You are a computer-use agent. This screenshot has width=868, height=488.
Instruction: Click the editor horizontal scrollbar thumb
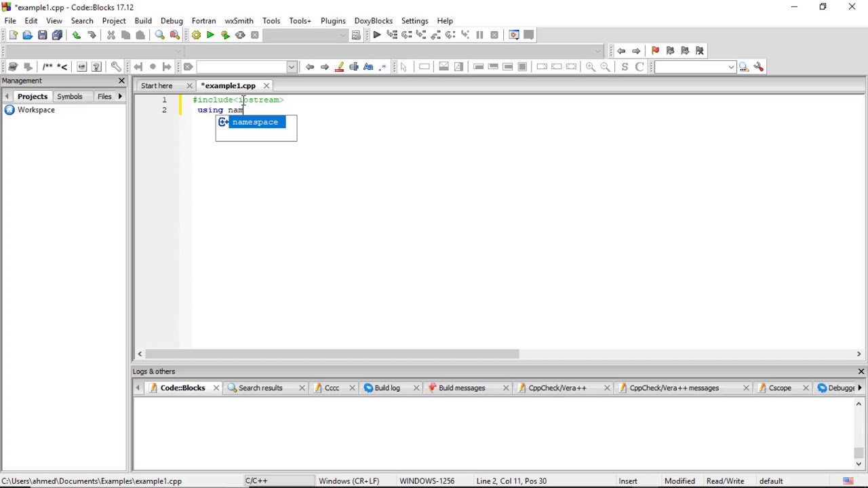(332, 354)
